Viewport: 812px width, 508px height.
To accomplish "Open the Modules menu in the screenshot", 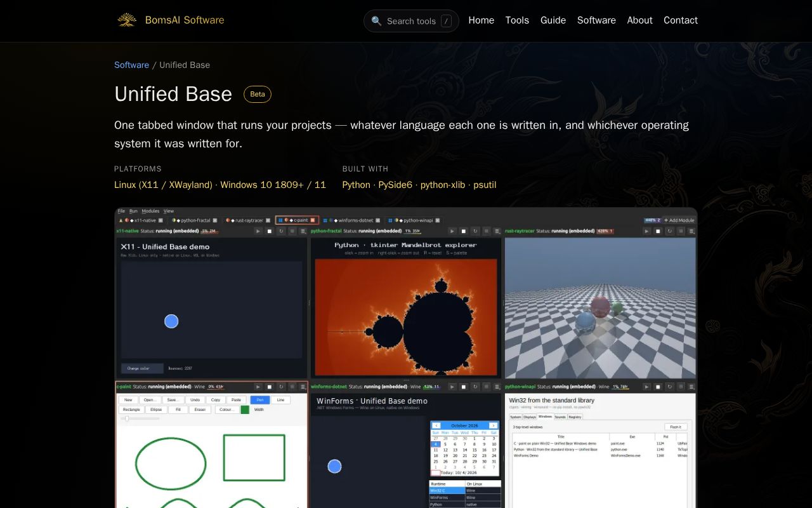I will (150, 211).
